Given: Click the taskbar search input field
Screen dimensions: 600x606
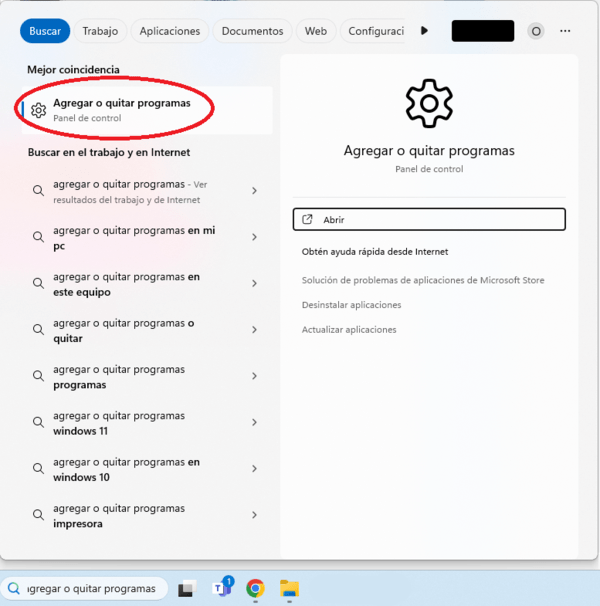Looking at the screenshot, I should pos(84,588).
